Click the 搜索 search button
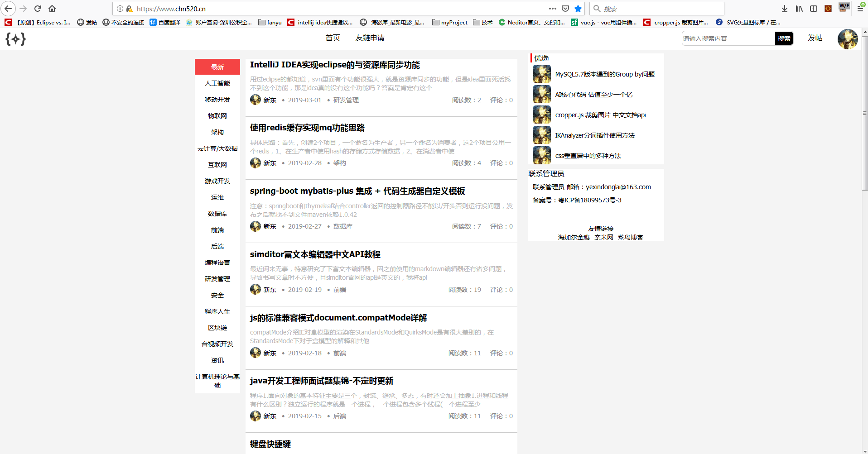 (784, 38)
